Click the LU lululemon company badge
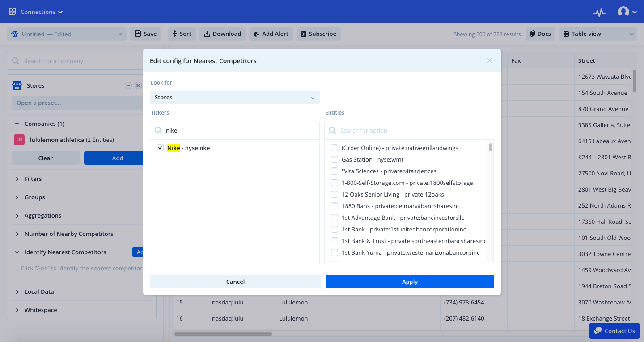The image size is (644, 342). click(19, 140)
